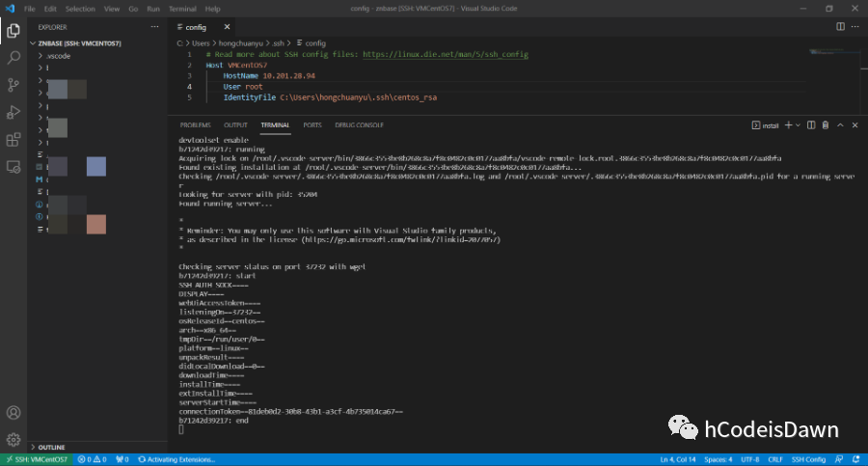Click the Users breadcrumb segment
868x466 pixels.
pyautogui.click(x=201, y=43)
